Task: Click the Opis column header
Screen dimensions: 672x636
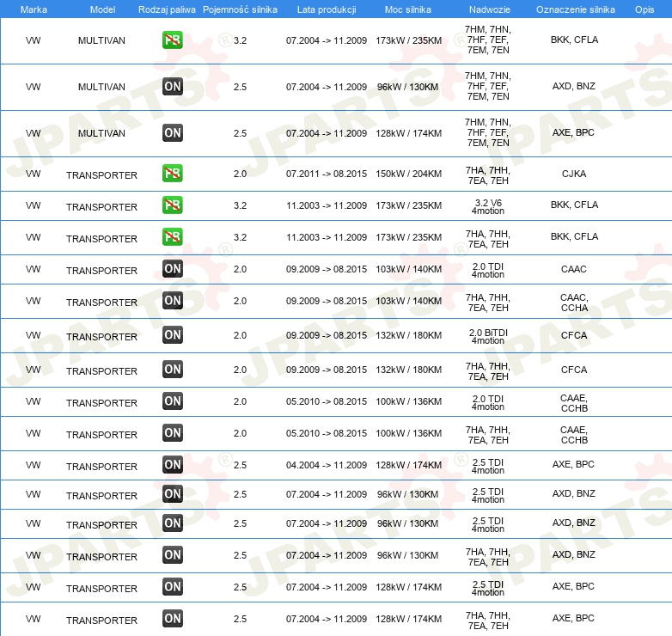Action: pos(645,9)
